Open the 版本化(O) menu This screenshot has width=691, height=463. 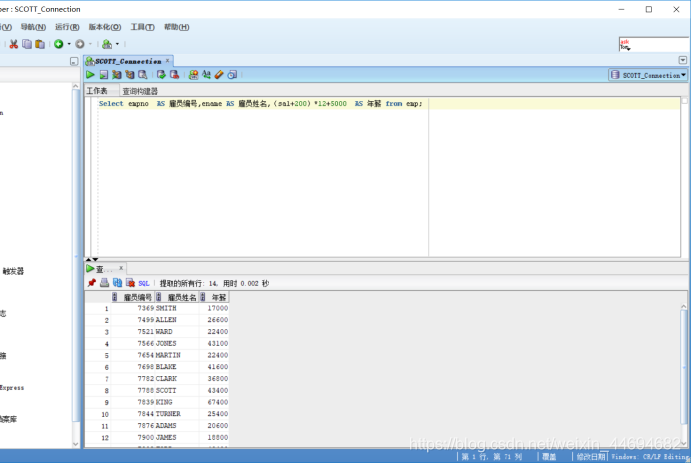(x=104, y=27)
